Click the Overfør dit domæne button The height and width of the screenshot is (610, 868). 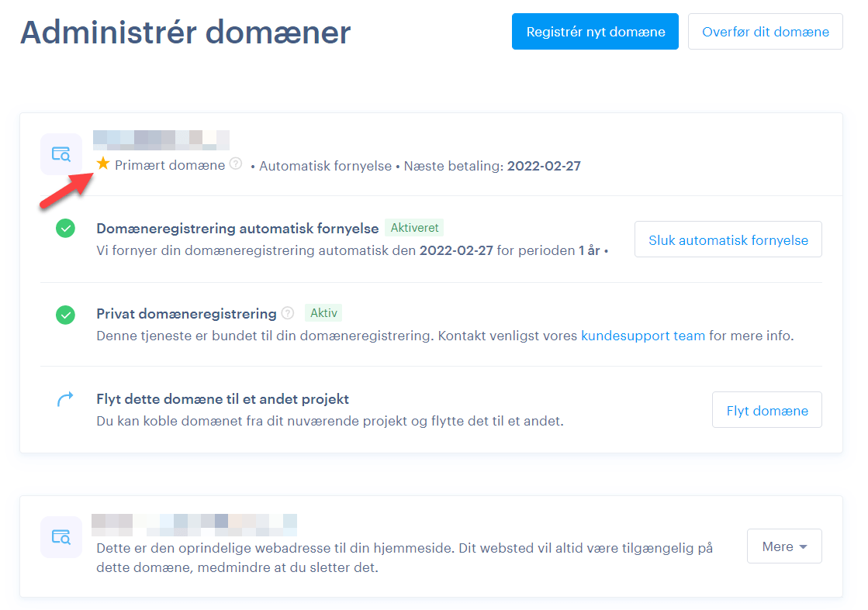(x=765, y=32)
